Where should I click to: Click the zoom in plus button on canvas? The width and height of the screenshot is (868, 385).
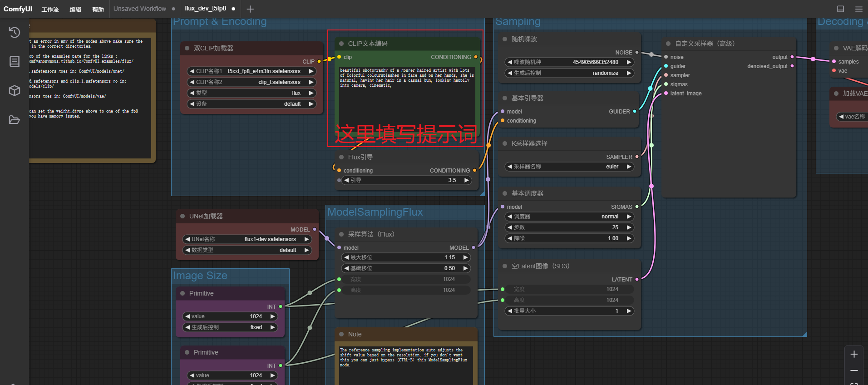click(x=854, y=354)
